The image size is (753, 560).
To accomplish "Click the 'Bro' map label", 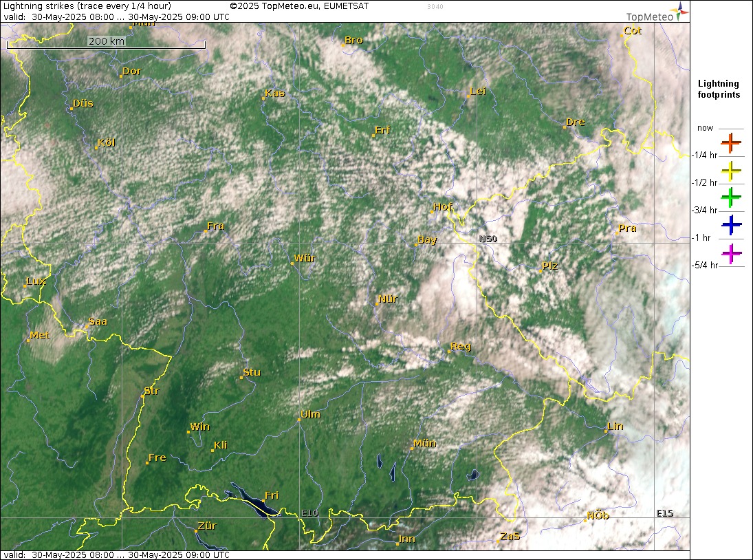I will (x=353, y=40).
